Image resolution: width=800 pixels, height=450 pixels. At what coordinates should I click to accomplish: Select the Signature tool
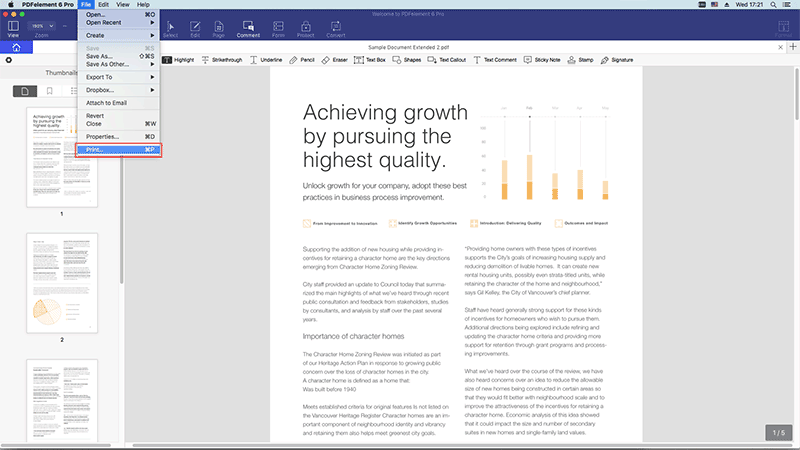click(617, 60)
